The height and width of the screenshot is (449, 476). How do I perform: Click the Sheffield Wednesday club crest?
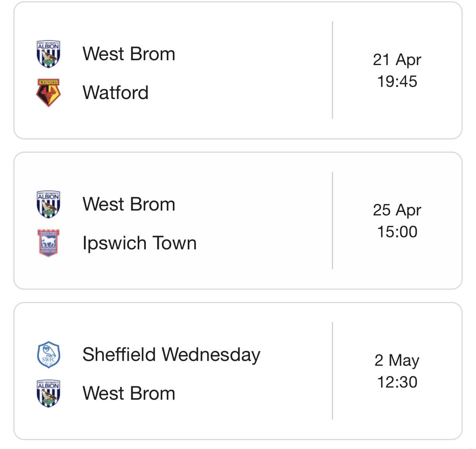point(48,354)
